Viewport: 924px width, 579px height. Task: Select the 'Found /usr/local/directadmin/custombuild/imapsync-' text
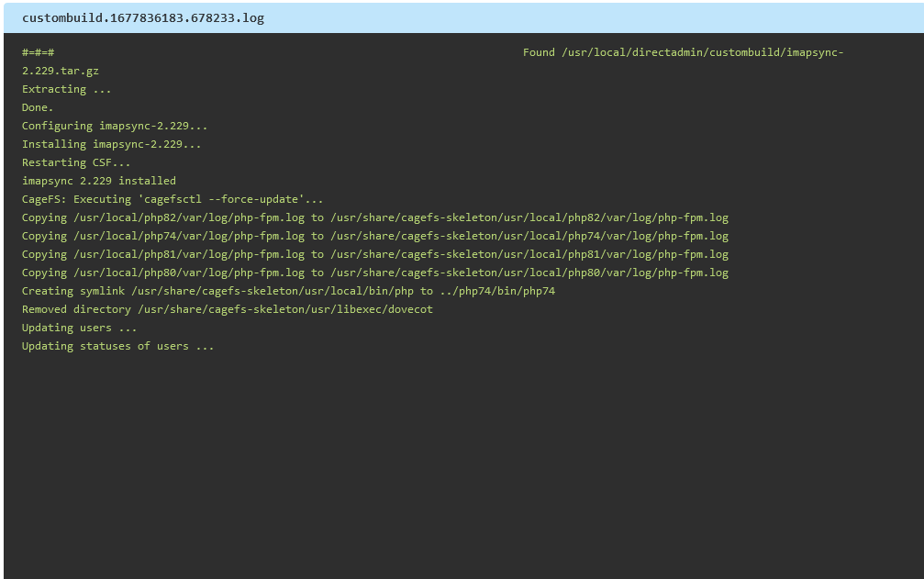[683, 52]
